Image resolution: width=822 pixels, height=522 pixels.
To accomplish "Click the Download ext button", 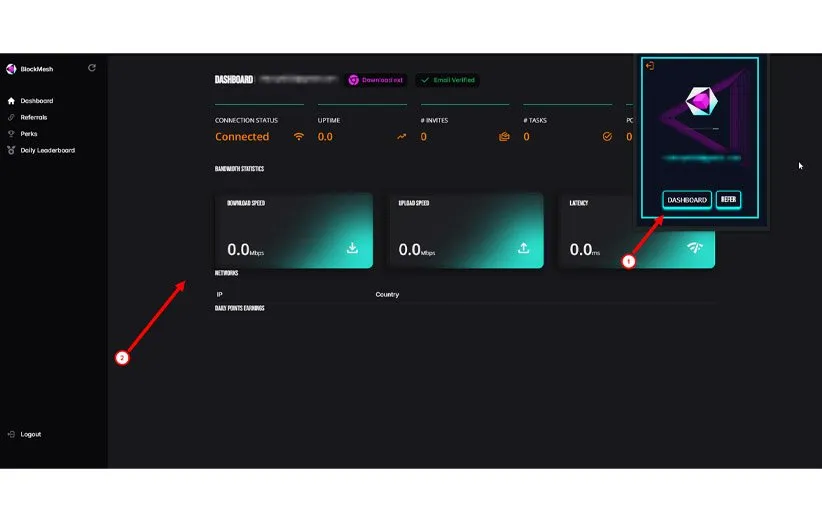I will pyautogui.click(x=376, y=80).
